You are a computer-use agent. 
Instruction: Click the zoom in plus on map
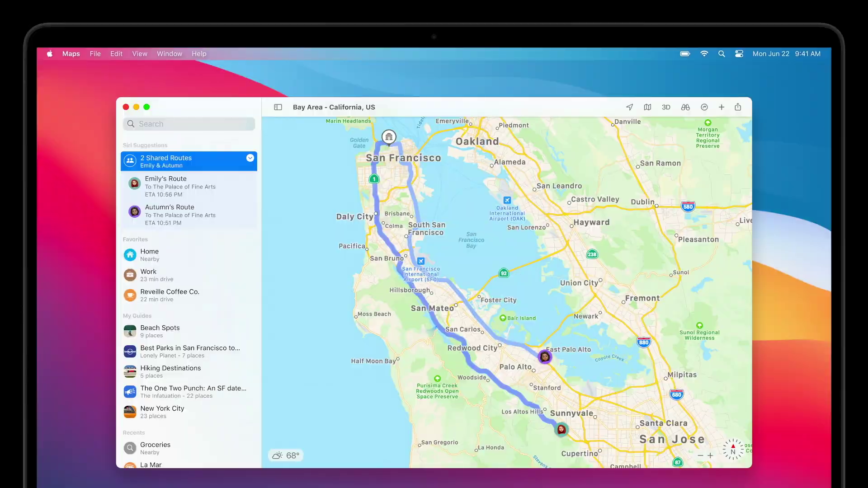tap(710, 455)
